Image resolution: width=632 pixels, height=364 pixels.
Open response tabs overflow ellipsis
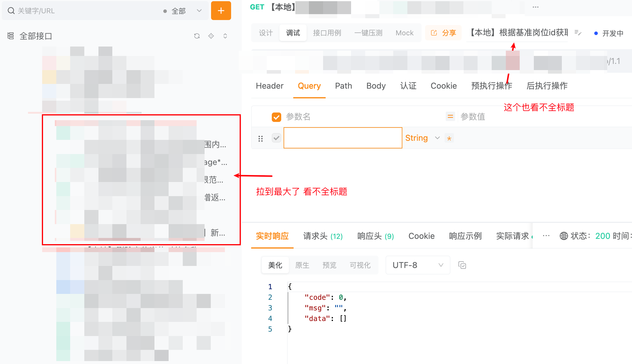tap(546, 236)
